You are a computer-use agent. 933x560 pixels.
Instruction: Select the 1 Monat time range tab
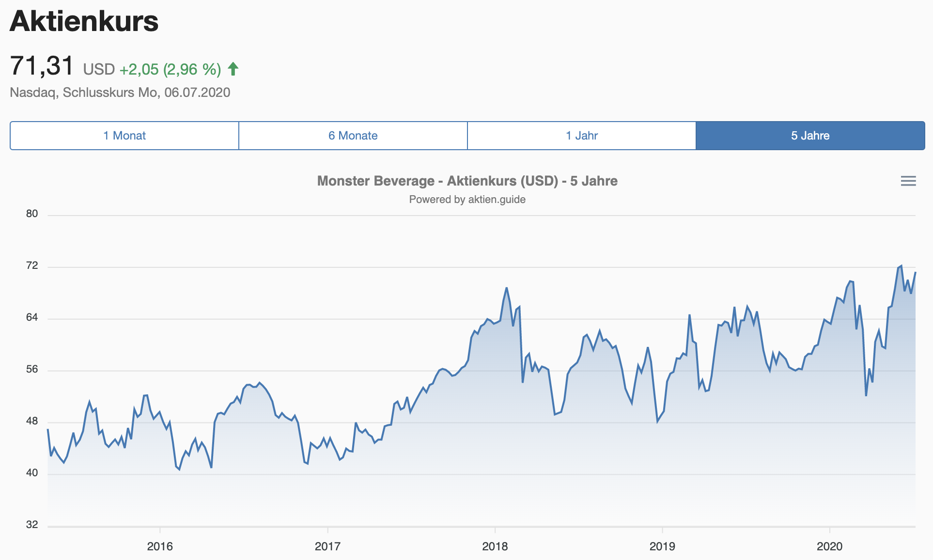(124, 136)
